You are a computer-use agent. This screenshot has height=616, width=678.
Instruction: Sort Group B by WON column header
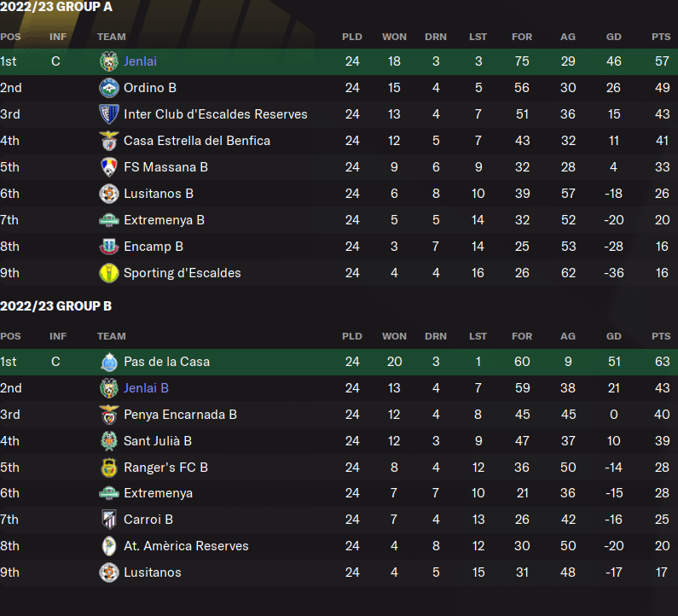click(x=394, y=336)
